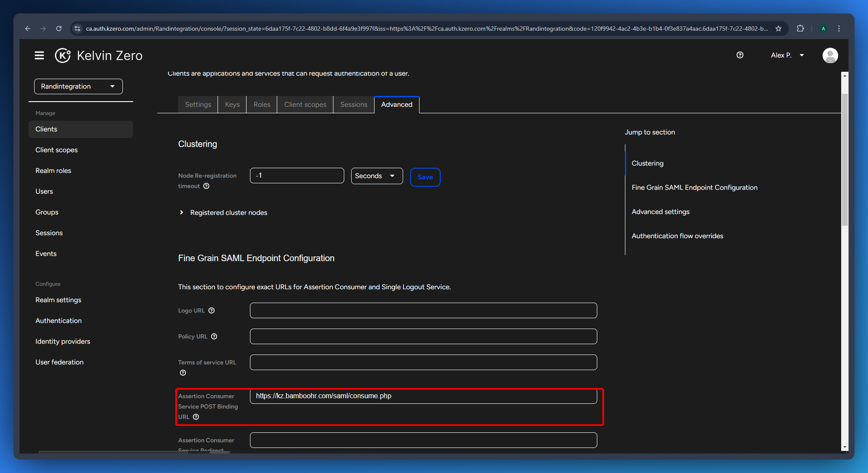Show help tooltip for Policy URL

pyautogui.click(x=214, y=336)
